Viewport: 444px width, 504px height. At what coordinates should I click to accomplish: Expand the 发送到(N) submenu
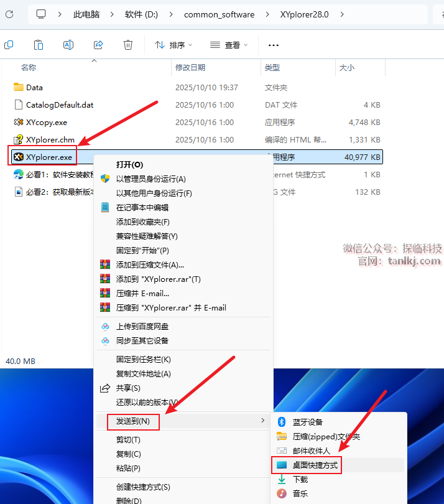[183, 421]
